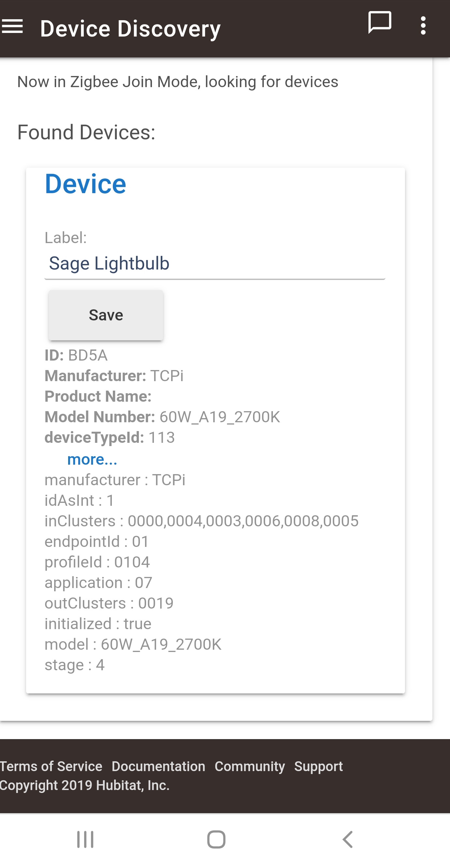This screenshot has width=450, height=868.
Task: Visit the Community footer link
Action: pos(249,766)
